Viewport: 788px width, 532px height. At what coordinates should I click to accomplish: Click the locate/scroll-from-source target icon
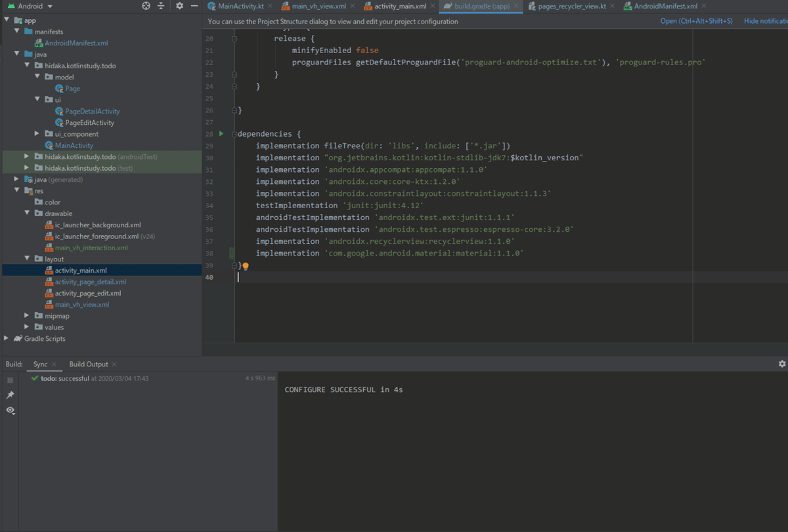coord(146,6)
